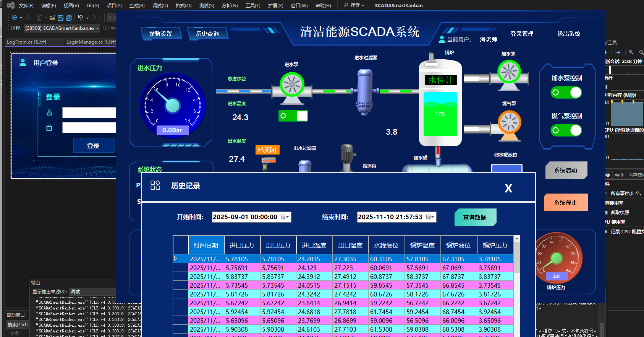Click the orange gas pump icon

[x=510, y=123]
